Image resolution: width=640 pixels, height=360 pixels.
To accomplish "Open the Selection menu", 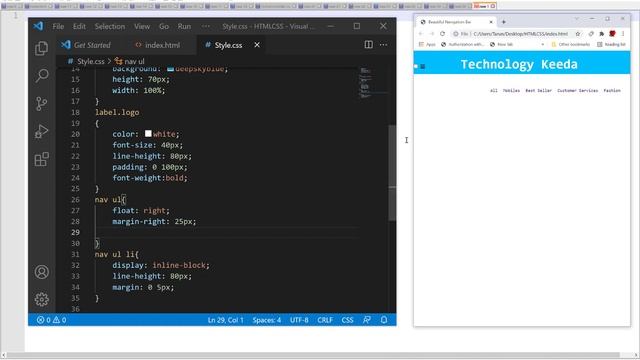I will pyautogui.click(x=110, y=26).
